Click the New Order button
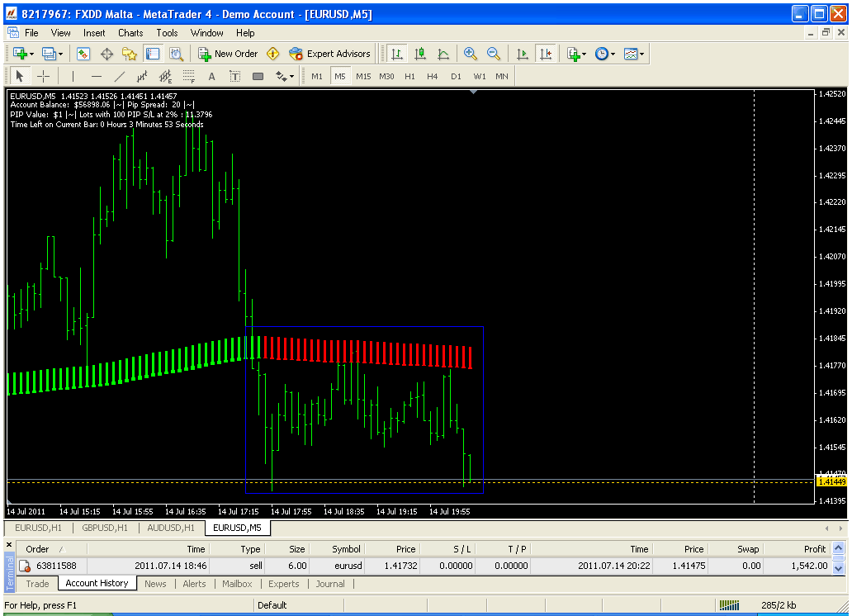Screen dimensions: 852x616 [228, 54]
